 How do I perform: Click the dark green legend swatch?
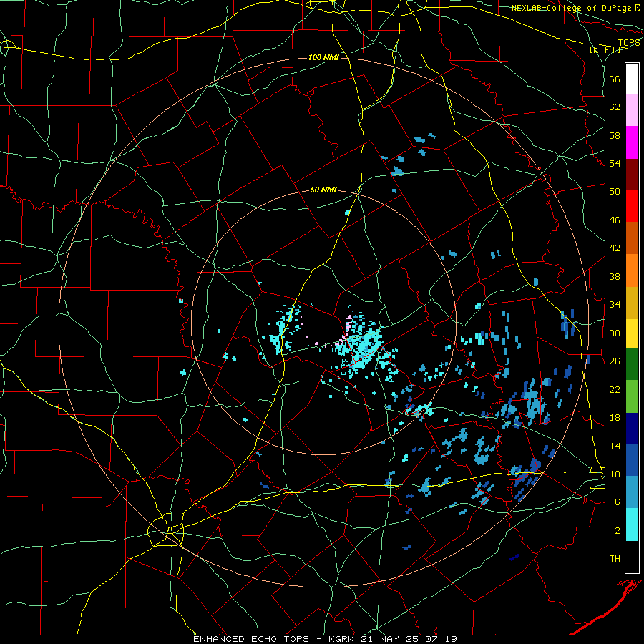(x=632, y=364)
